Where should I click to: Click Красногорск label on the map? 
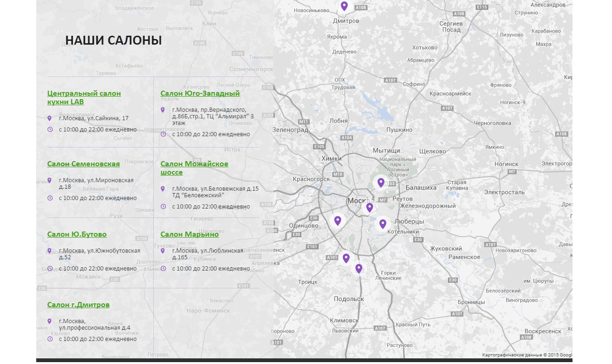click(311, 178)
